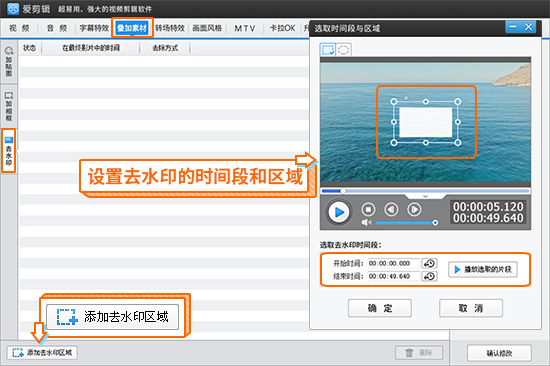The width and height of the screenshot is (550, 366).
Task: Click the current time 00:00:05.120 display
Action: pyautogui.click(x=488, y=206)
